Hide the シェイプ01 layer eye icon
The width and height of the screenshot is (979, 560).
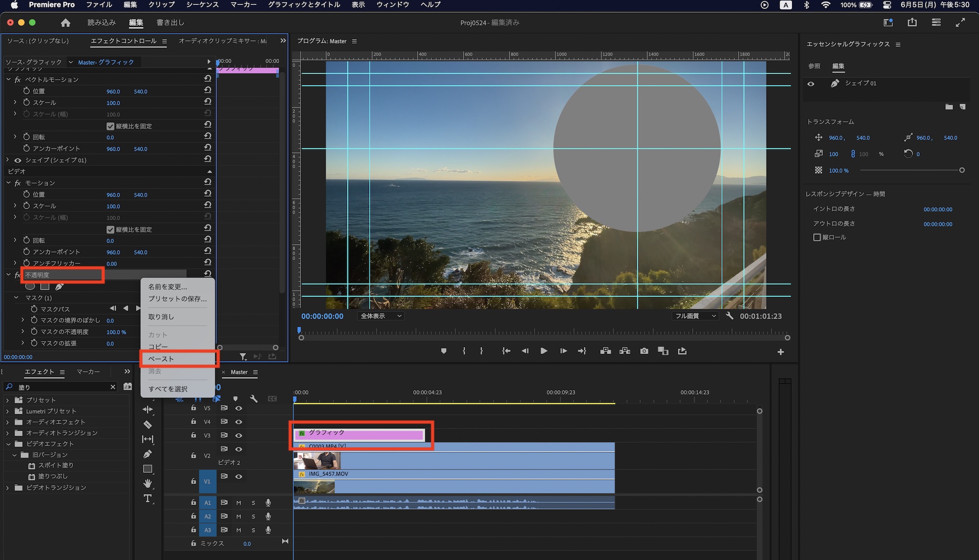tap(811, 84)
